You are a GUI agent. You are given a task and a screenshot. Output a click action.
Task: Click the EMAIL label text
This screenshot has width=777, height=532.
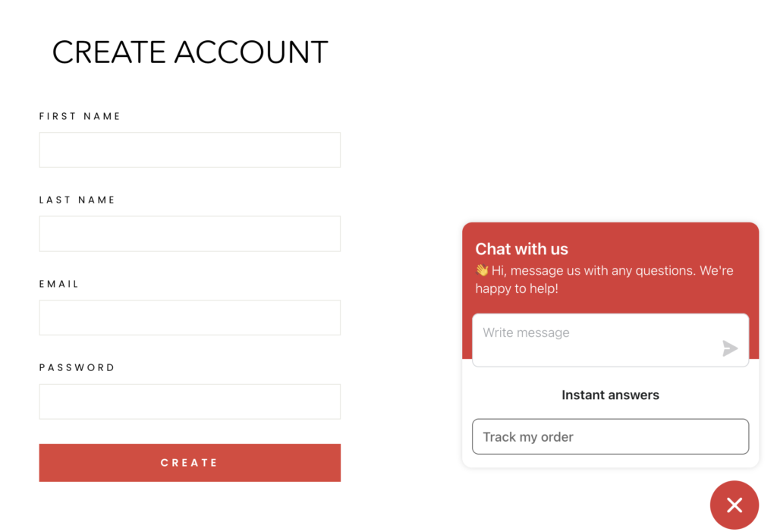(59, 284)
